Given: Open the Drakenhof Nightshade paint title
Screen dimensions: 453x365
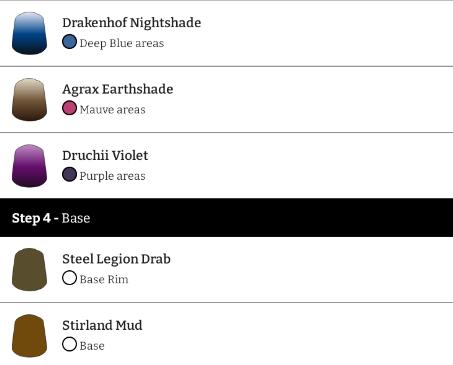Looking at the screenshot, I should point(132,23).
